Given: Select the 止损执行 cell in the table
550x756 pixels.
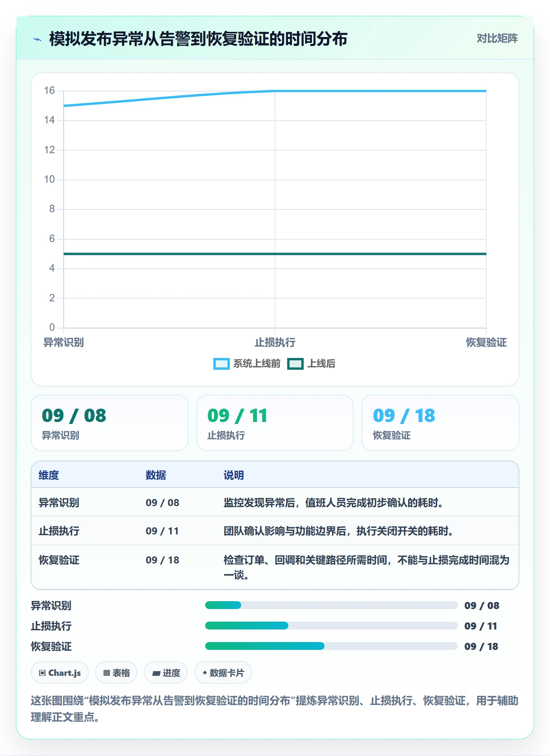Looking at the screenshot, I should tap(59, 531).
